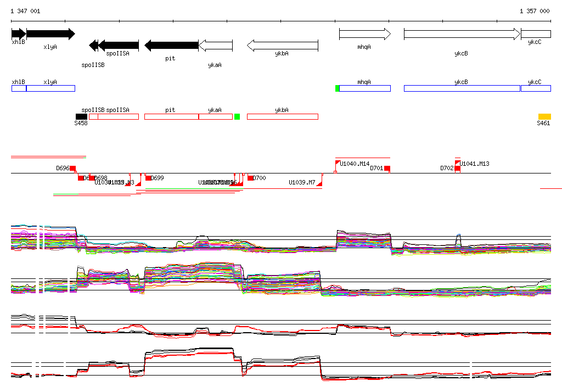Viewport: 562px width, 392px height.
Task: Click the white ykcC gene box at top
Action: 536,34
